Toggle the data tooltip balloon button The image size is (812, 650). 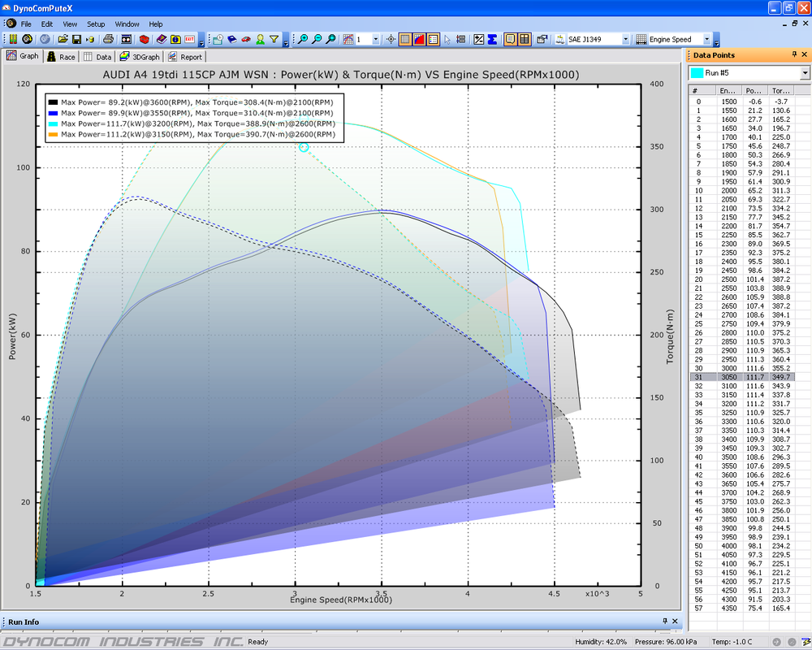pyautogui.click(x=510, y=39)
